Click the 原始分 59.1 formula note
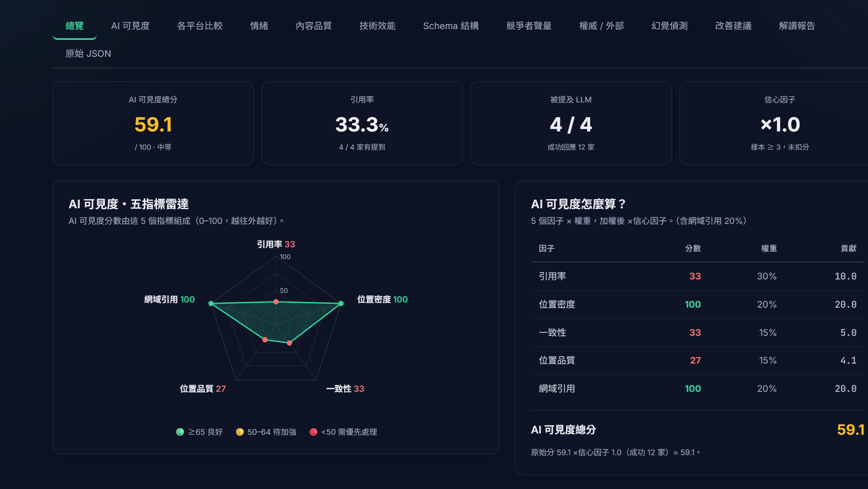Viewport: 868px width, 489px height. click(x=615, y=453)
